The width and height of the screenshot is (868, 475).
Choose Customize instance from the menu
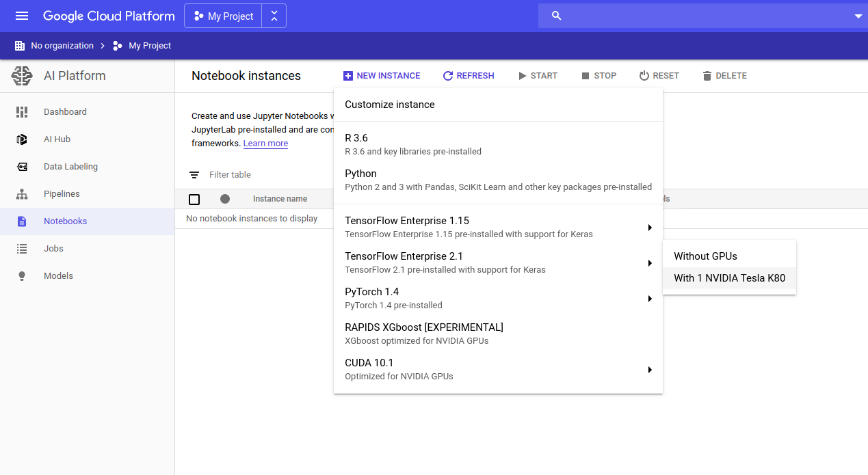[498, 105]
